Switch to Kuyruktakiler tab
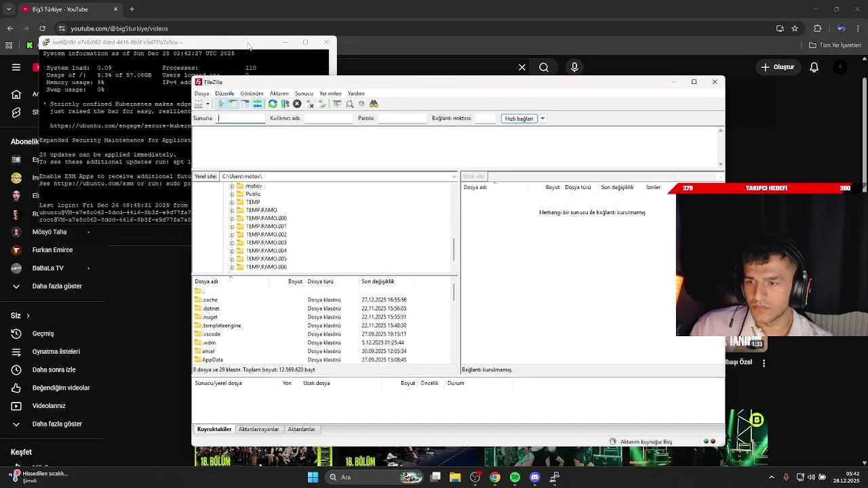 pyautogui.click(x=214, y=429)
